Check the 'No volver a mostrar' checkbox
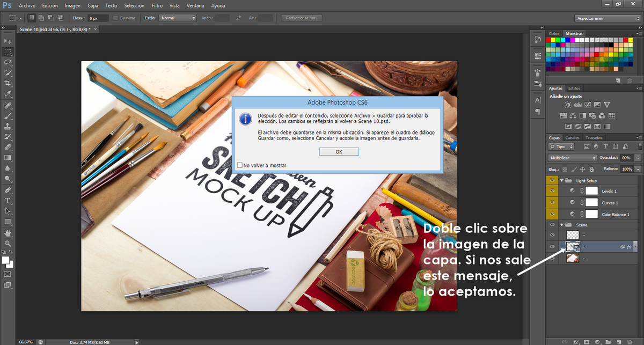 [x=240, y=165]
